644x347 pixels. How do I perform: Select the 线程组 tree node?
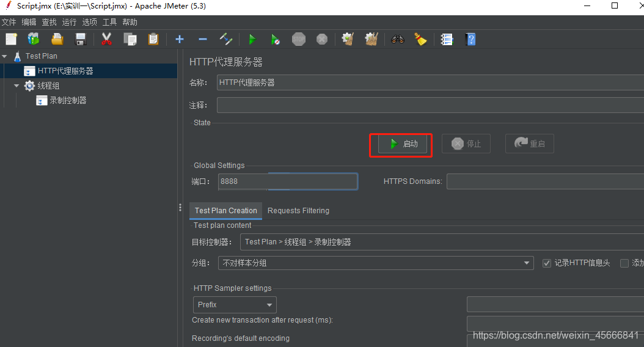[48, 86]
